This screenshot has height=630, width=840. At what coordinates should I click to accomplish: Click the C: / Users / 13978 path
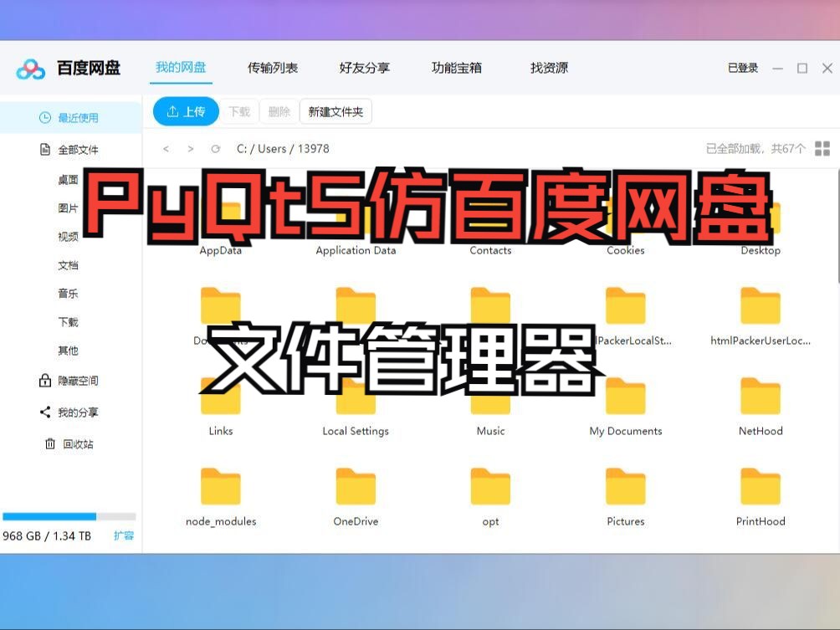pos(283,149)
